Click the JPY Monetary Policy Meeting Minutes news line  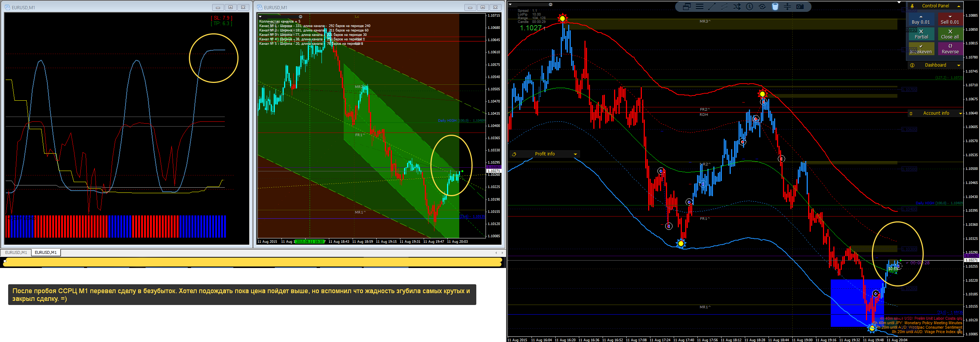pyautogui.click(x=917, y=323)
